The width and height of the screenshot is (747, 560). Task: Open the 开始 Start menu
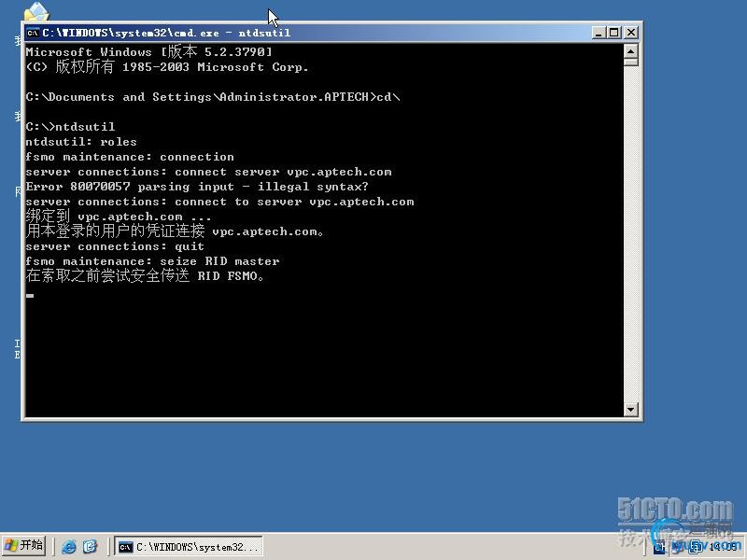[24, 545]
